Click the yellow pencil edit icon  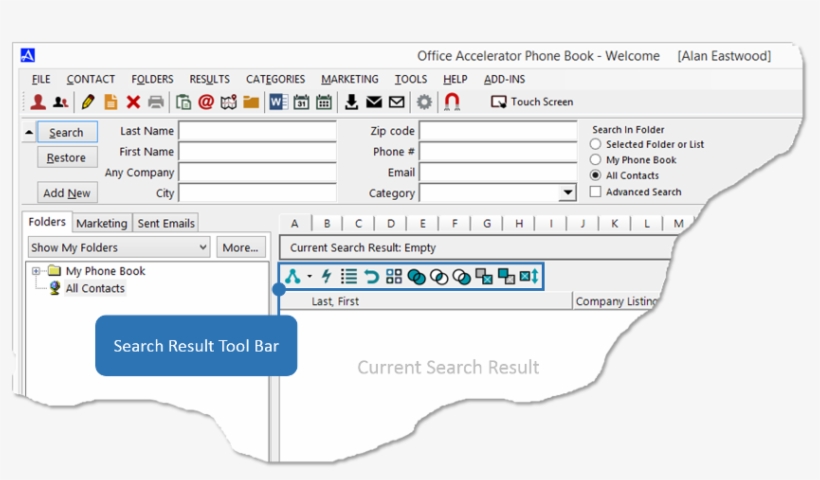click(x=88, y=102)
